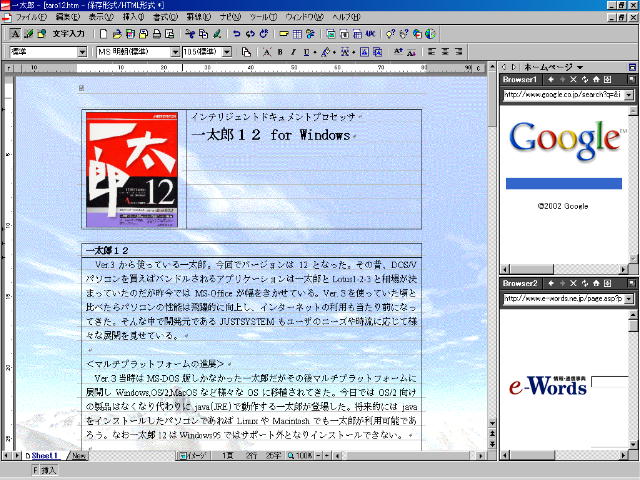This screenshot has height=480, width=640.
Task: Open the 10.5 font size dropdown
Action: 227,52
